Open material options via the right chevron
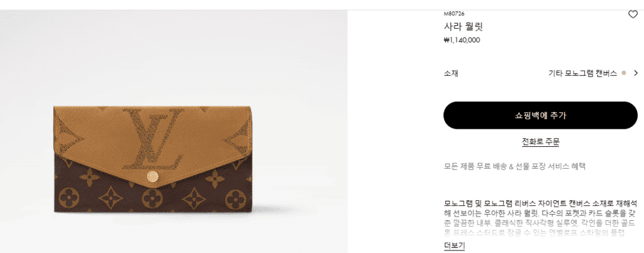Viewport: 644px width, 253px height. coord(636,73)
